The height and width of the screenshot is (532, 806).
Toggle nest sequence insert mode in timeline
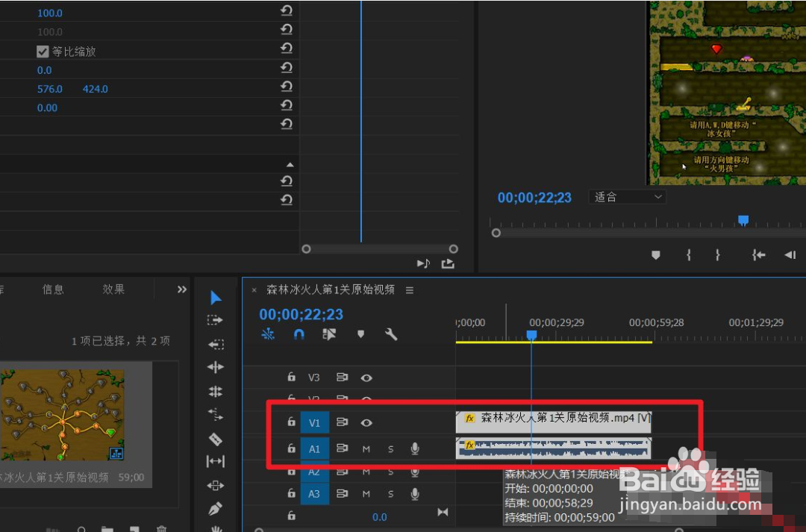268,334
